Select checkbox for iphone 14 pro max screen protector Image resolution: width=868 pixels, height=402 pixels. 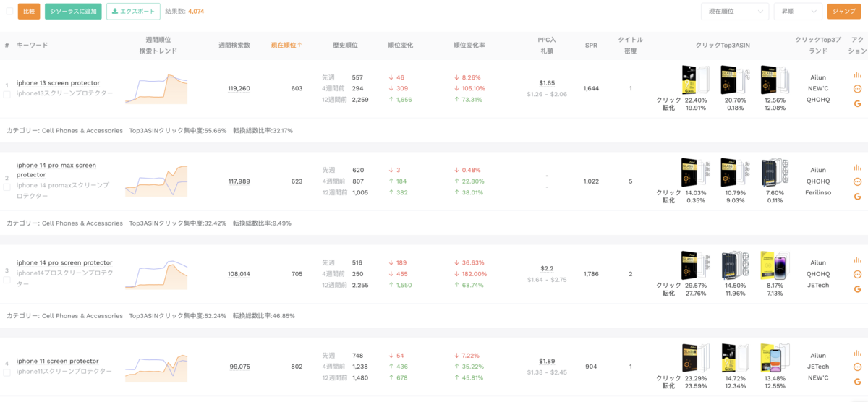tap(7, 187)
